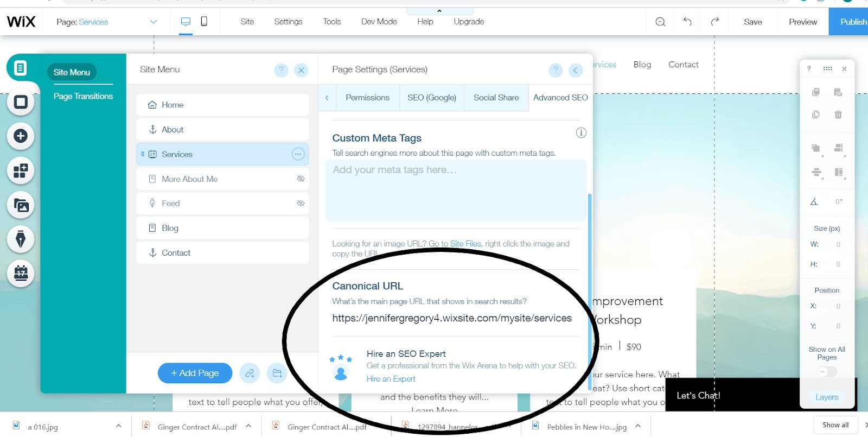The image size is (868, 437).
Task: Click the add folder icon
Action: [277, 373]
